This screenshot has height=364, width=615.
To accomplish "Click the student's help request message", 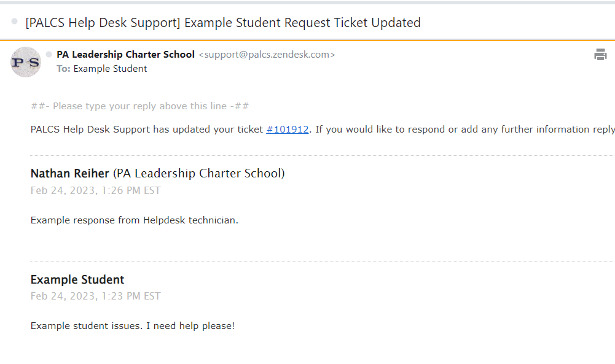I will [132, 325].
